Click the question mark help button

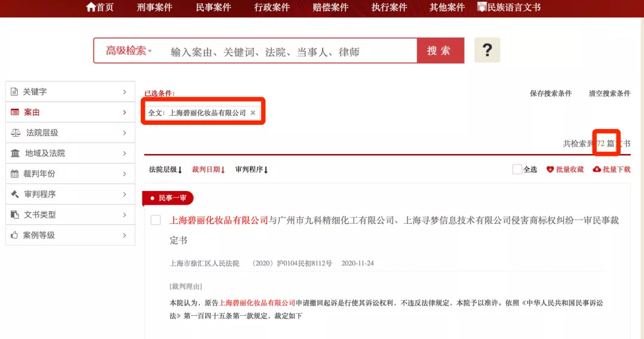[x=487, y=50]
